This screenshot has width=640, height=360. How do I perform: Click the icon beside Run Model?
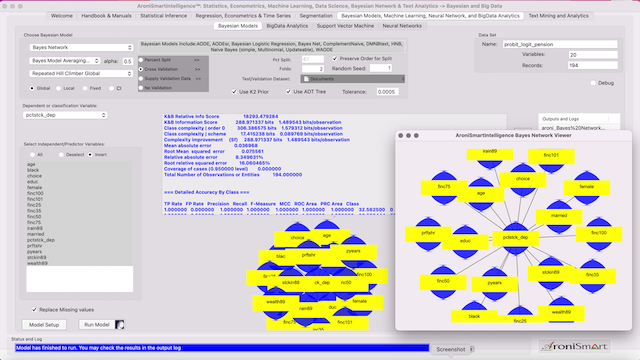120,324
